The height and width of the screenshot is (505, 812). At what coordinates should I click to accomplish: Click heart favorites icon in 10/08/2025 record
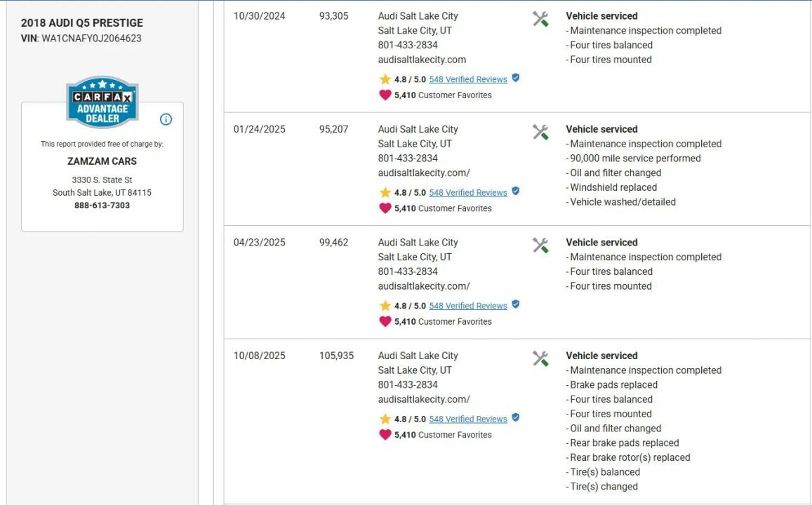point(385,435)
